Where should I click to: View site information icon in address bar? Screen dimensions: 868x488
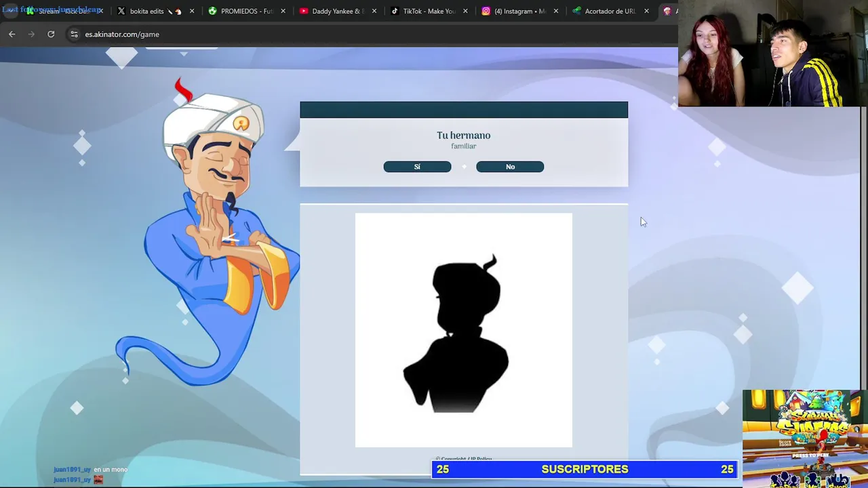point(74,34)
